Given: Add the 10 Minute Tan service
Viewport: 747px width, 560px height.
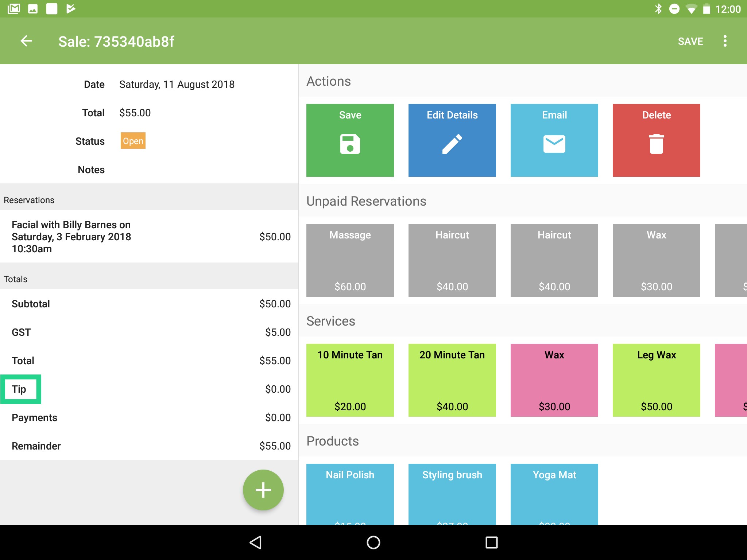Looking at the screenshot, I should click(x=350, y=380).
